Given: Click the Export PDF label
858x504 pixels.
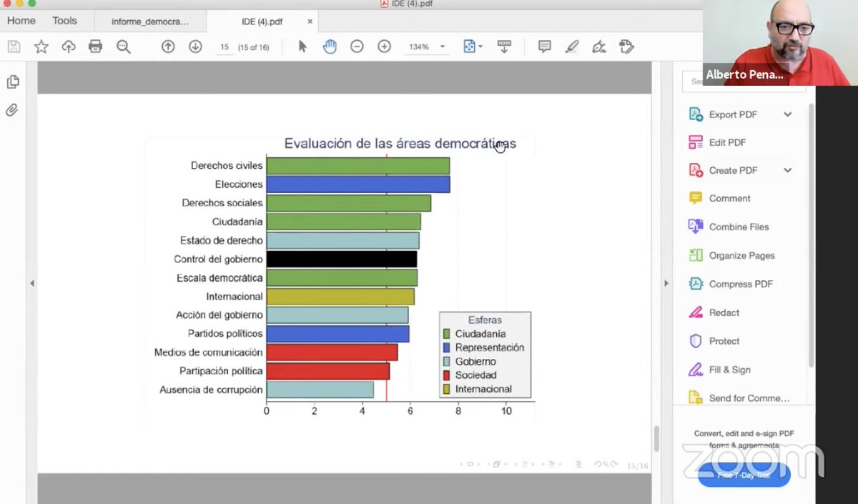Looking at the screenshot, I should pyautogui.click(x=733, y=114).
